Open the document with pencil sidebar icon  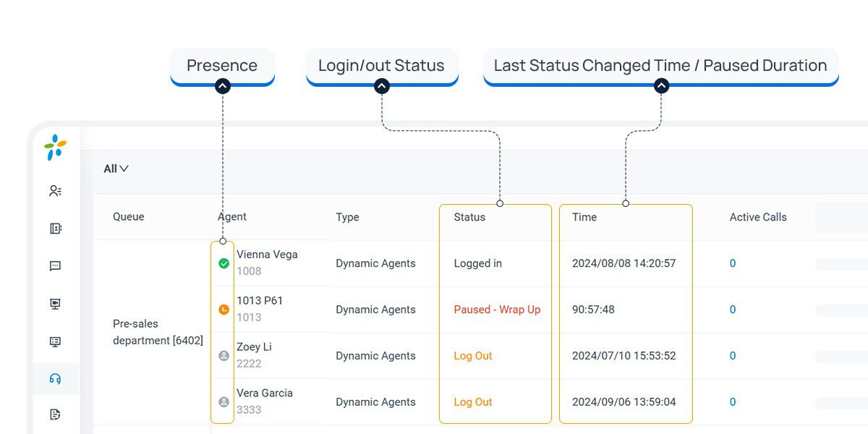point(55,414)
